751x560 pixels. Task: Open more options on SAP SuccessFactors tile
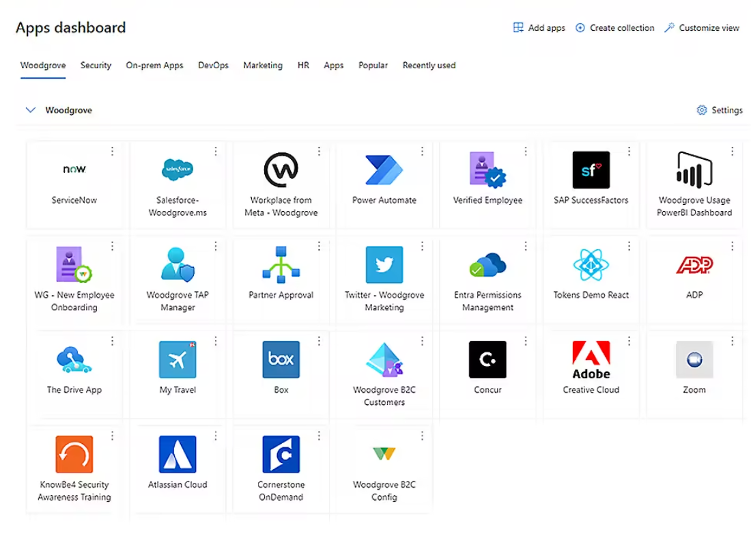click(x=629, y=152)
